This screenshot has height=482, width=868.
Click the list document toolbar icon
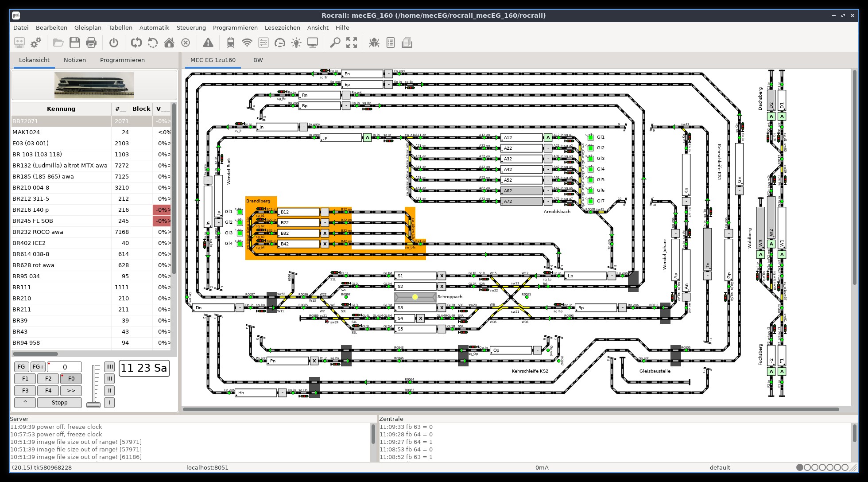(391, 43)
